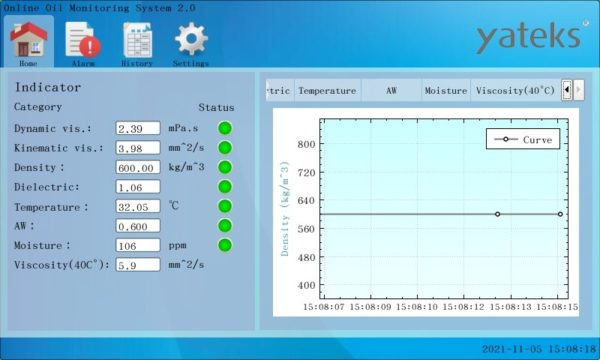Click the Category column header
600x360 pixels.
point(38,107)
